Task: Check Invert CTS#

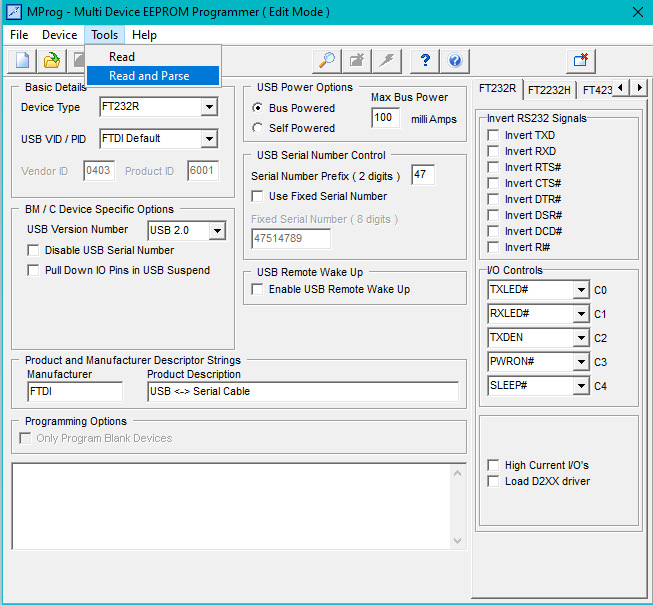Action: coord(493,183)
